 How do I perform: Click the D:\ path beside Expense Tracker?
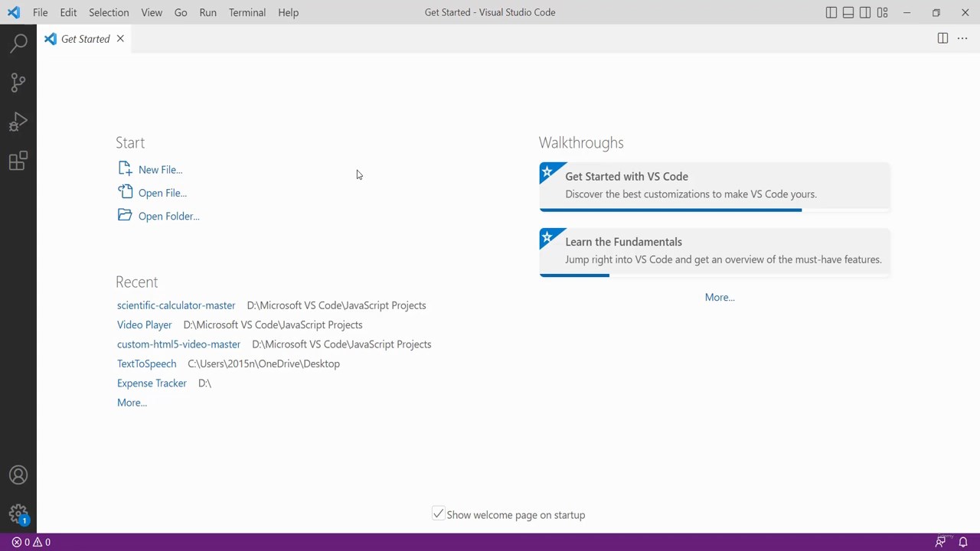pos(204,383)
